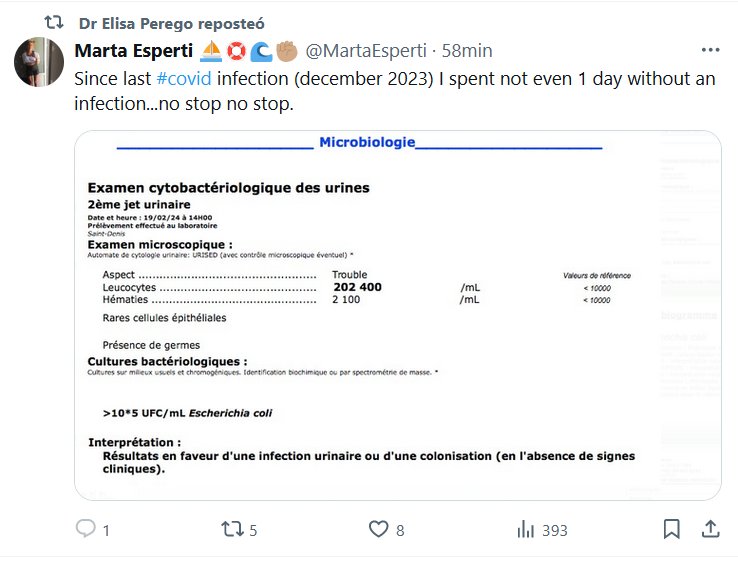The image size is (738, 564).
Task: Bookmark this tweet
Action: point(672,529)
